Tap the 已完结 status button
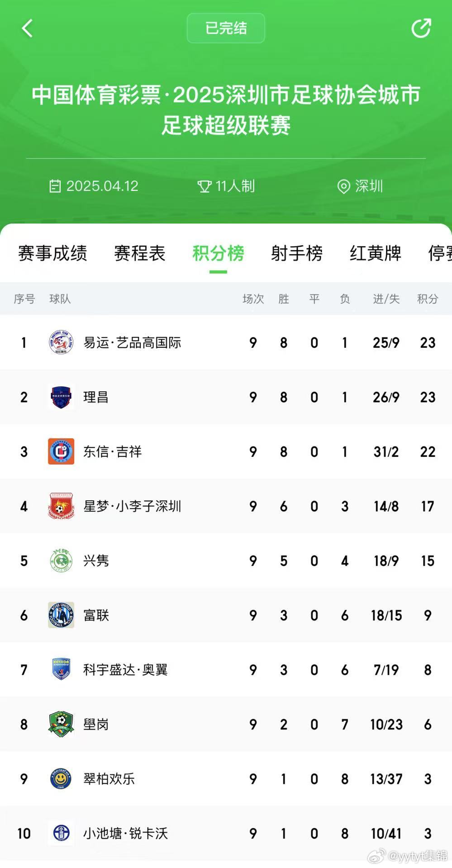Image resolution: width=452 pixels, height=868 pixels. point(226,28)
